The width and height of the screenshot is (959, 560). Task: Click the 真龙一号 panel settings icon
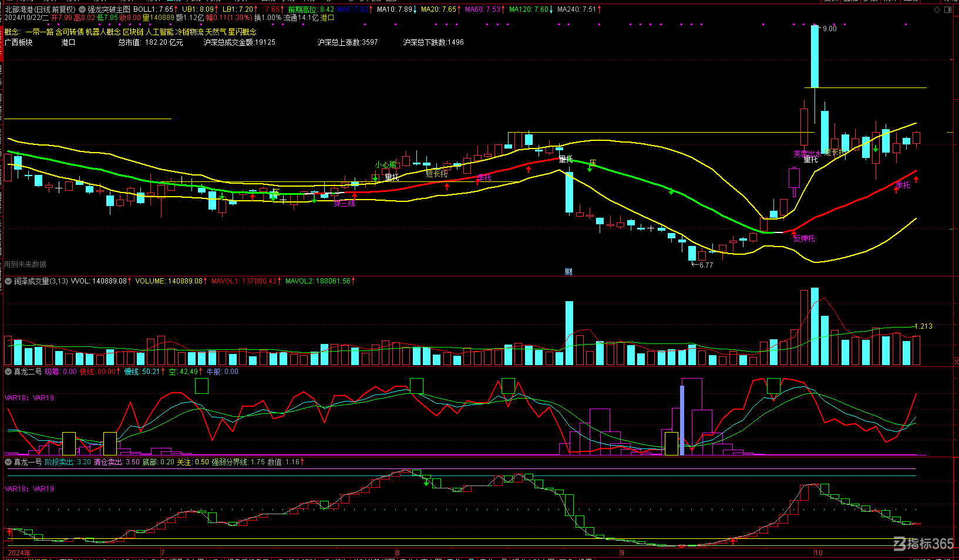point(8,462)
